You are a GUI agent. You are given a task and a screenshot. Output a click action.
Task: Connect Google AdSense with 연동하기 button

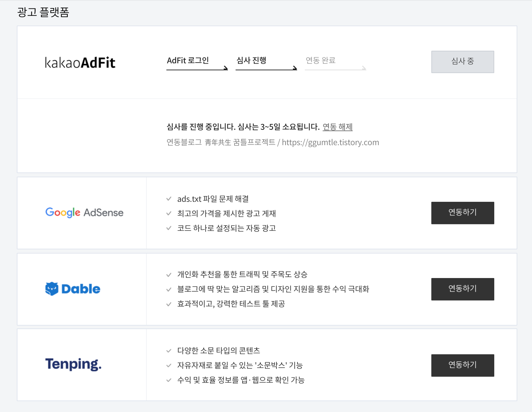tap(462, 213)
